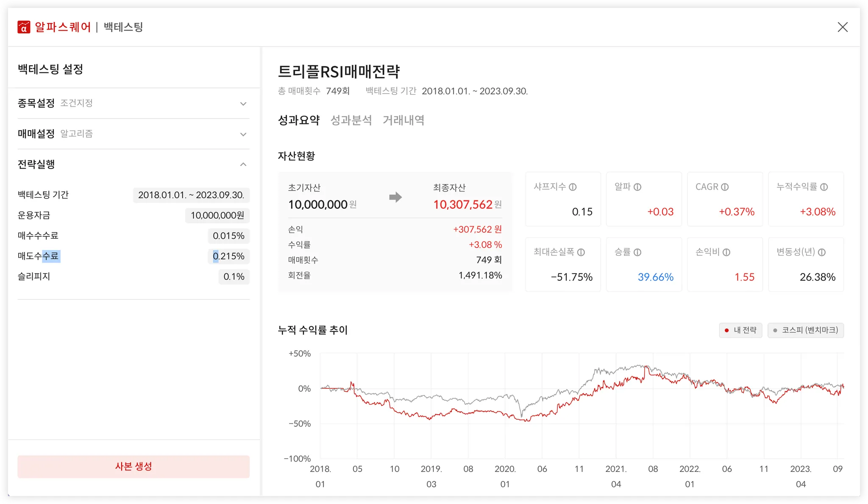Click info icon beside 변동성(년)
Screen dimensions: 868x504
point(821,252)
